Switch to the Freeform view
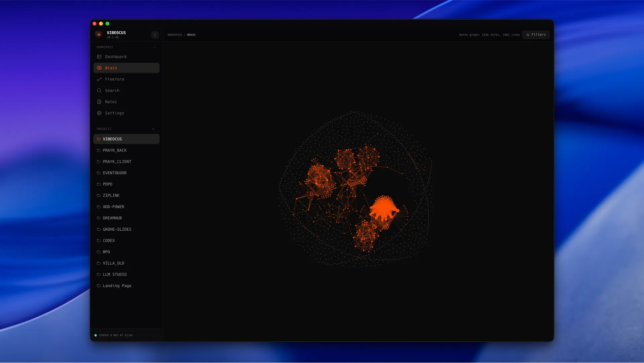 click(126, 79)
